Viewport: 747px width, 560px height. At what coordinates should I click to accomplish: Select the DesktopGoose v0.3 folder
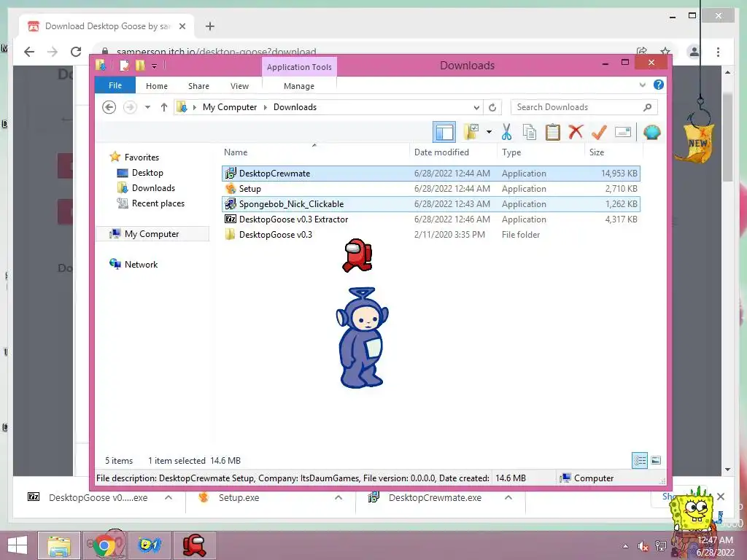tap(430, 234)
